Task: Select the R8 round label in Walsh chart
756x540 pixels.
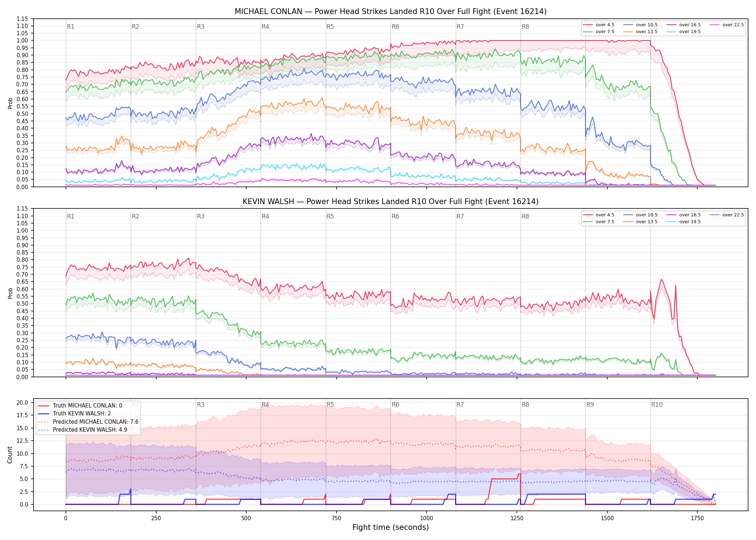Action: [x=525, y=216]
